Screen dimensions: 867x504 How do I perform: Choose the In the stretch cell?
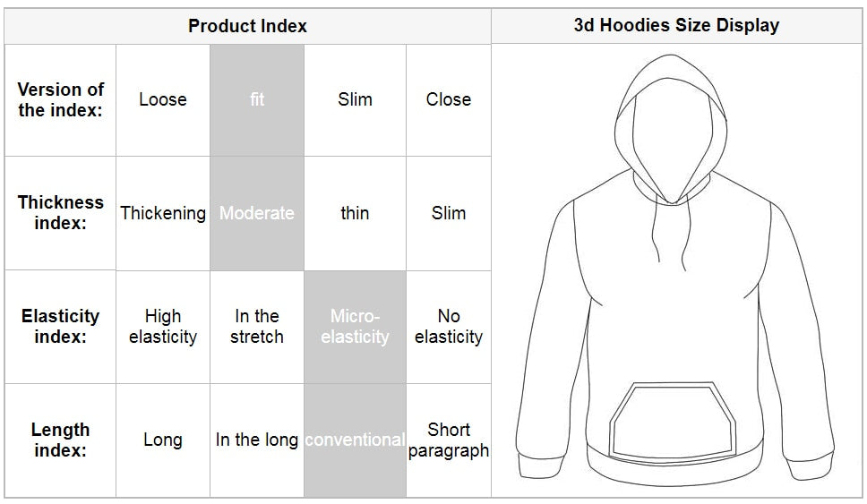pos(257,327)
